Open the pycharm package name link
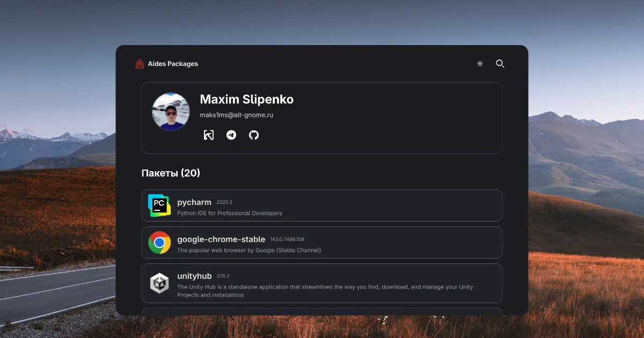 pyautogui.click(x=194, y=202)
